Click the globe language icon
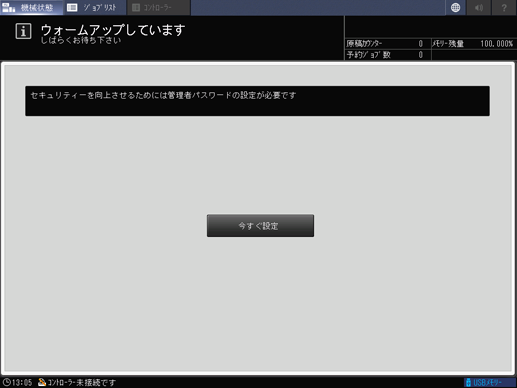The width and height of the screenshot is (517, 388). [455, 7]
